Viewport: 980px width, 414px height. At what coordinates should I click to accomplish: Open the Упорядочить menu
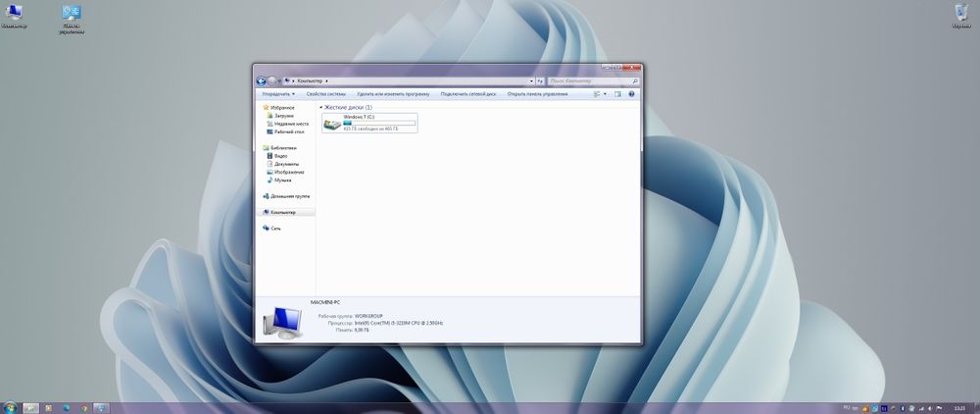[278, 94]
